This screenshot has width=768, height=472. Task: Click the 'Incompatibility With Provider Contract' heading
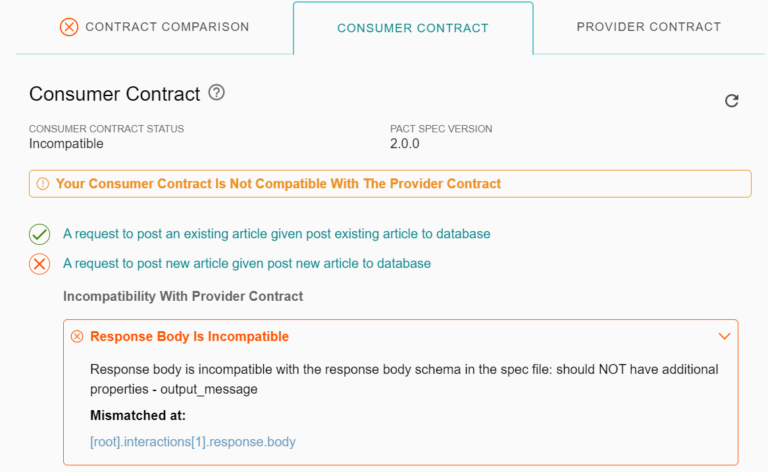click(183, 296)
